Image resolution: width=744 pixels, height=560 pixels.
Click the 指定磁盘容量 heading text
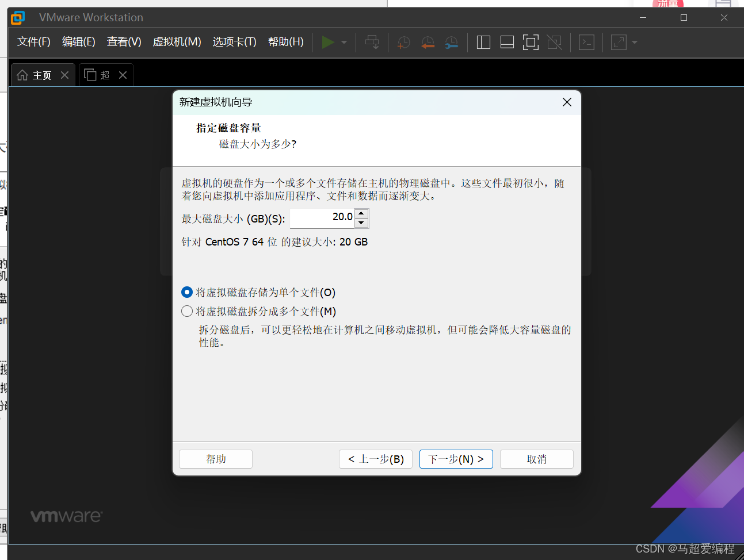(x=228, y=128)
